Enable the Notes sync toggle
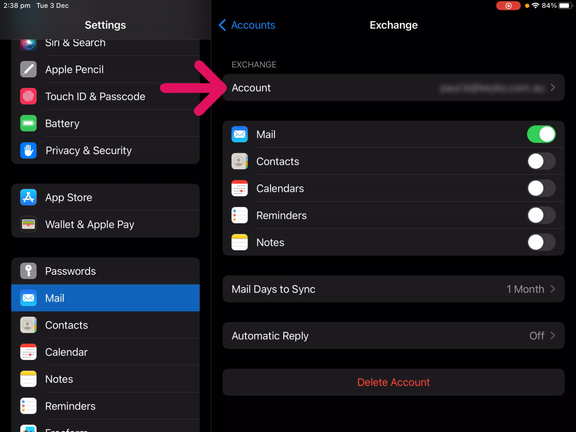576x432 pixels. [541, 242]
